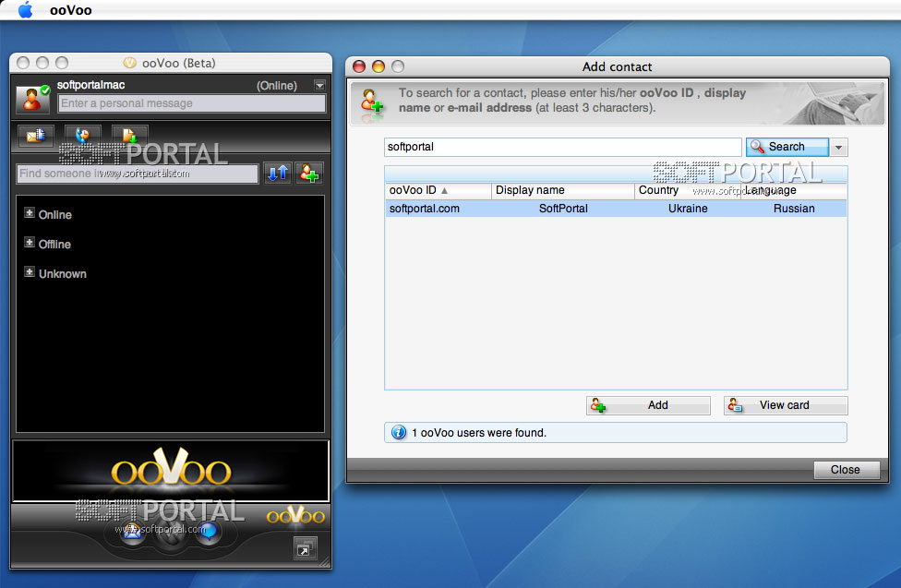Screen dimensions: 901x588
Task: Click the SoftPortal display name cell
Action: pyautogui.click(x=563, y=209)
